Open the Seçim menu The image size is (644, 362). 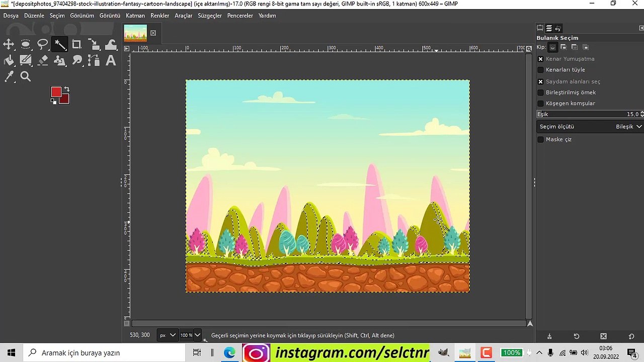coord(57,16)
